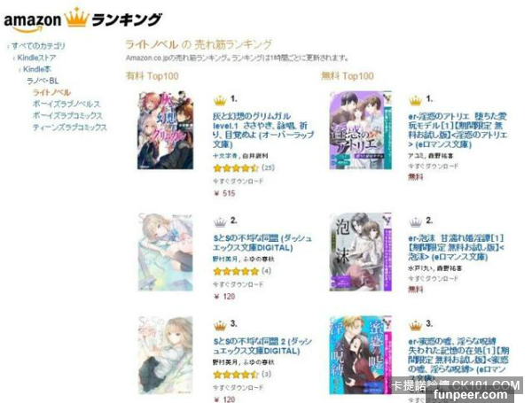Click silver crown icon of paid rank 2
The width and height of the screenshot is (532, 403).
point(220,222)
